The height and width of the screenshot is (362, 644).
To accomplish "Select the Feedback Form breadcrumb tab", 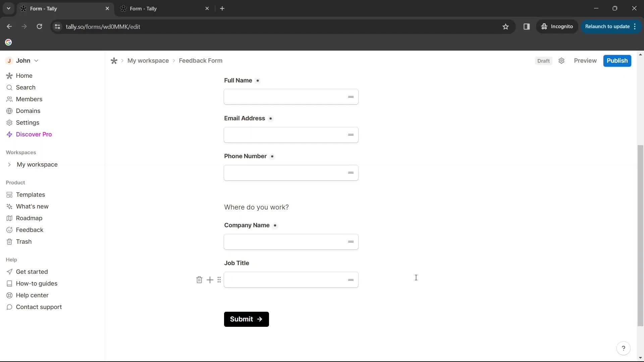I will 201,61.
